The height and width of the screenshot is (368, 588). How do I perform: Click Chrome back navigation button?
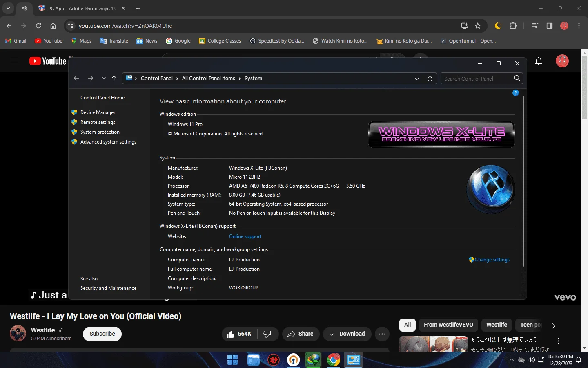click(x=9, y=26)
